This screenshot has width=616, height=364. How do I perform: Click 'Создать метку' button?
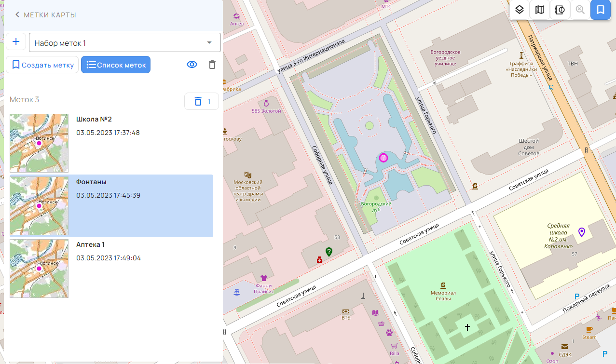coord(42,65)
